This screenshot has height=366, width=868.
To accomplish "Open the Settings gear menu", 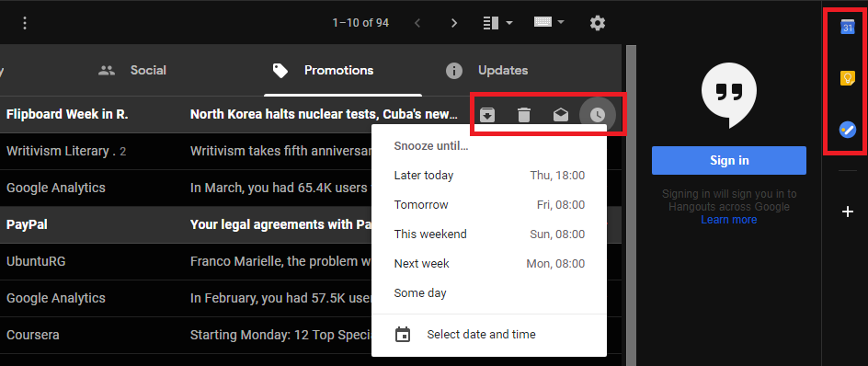I will 598,23.
